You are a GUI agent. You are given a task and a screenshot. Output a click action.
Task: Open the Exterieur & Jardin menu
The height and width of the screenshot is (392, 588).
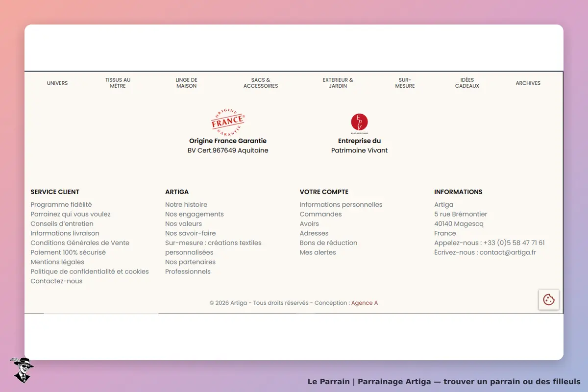pos(338,83)
